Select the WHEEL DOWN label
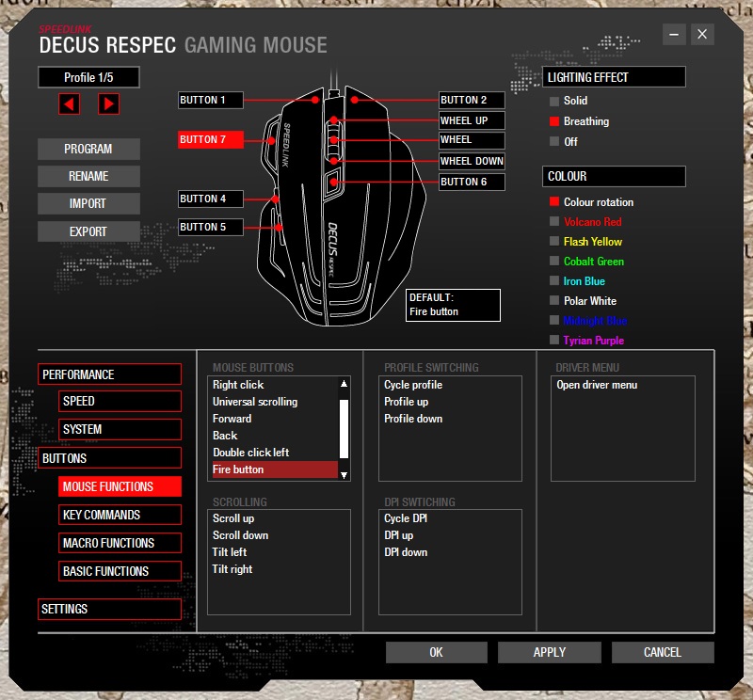This screenshot has height=700, width=753. point(472,161)
